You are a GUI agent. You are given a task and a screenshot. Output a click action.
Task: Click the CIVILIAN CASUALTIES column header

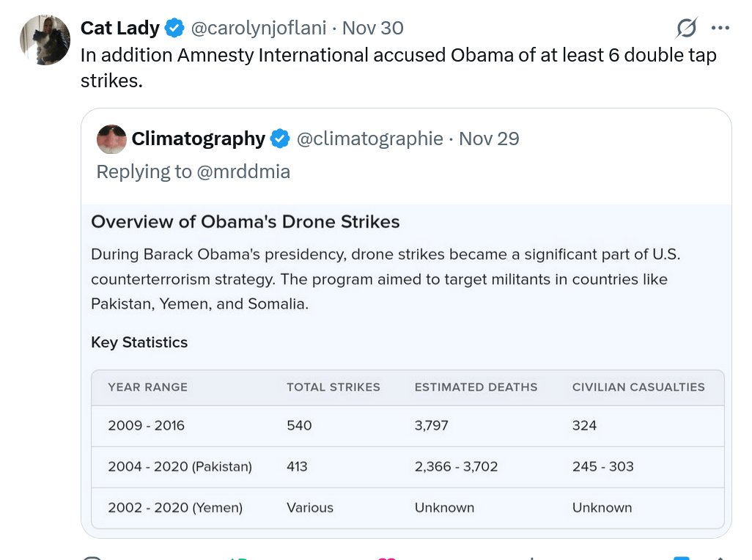(x=638, y=387)
